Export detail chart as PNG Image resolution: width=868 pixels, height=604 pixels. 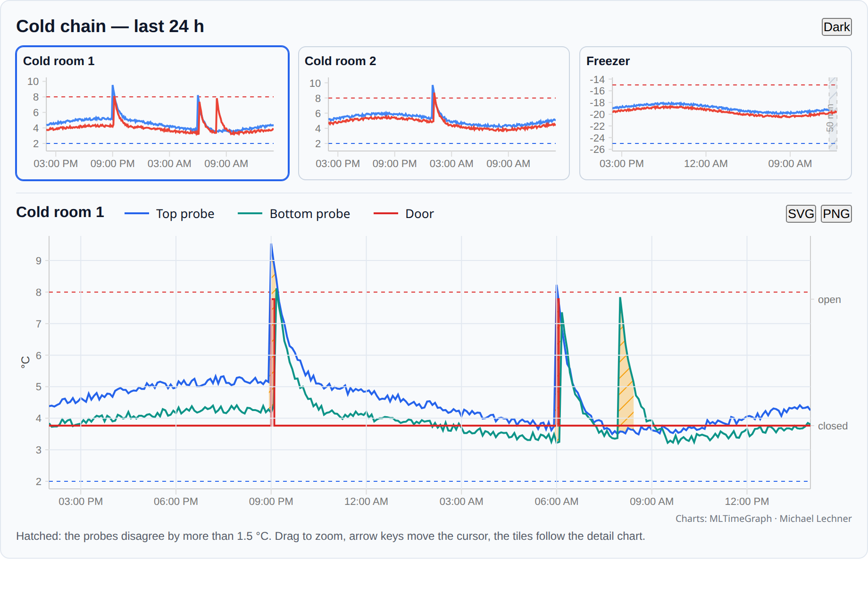[x=836, y=214]
